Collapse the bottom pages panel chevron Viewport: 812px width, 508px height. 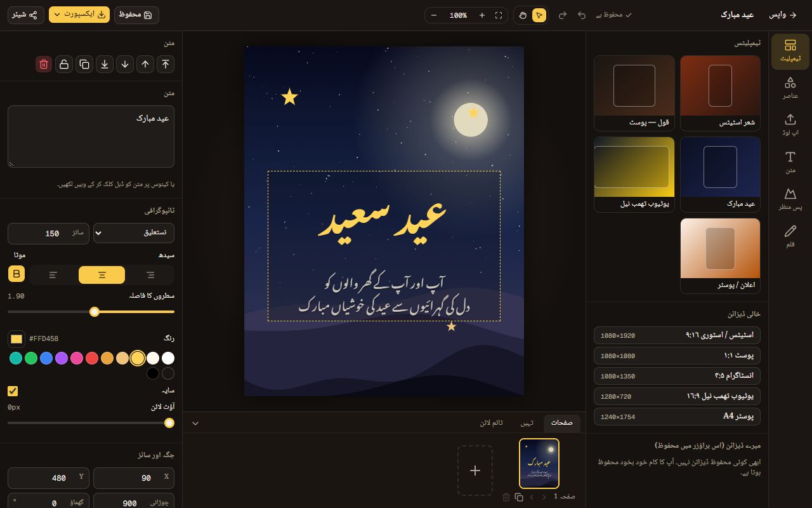pyautogui.click(x=195, y=424)
